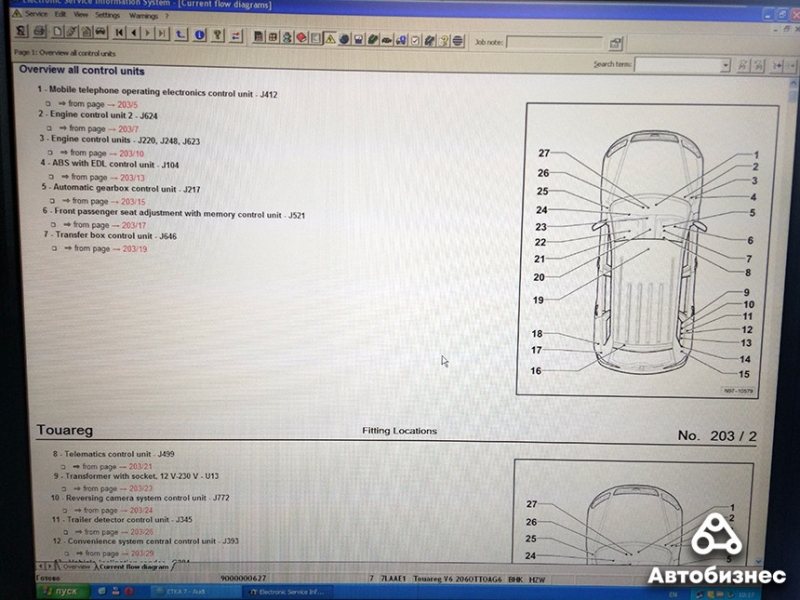This screenshot has height=600, width=800.
Task: Click the dark car silhouette toolbar icon
Action: [x=387, y=40]
